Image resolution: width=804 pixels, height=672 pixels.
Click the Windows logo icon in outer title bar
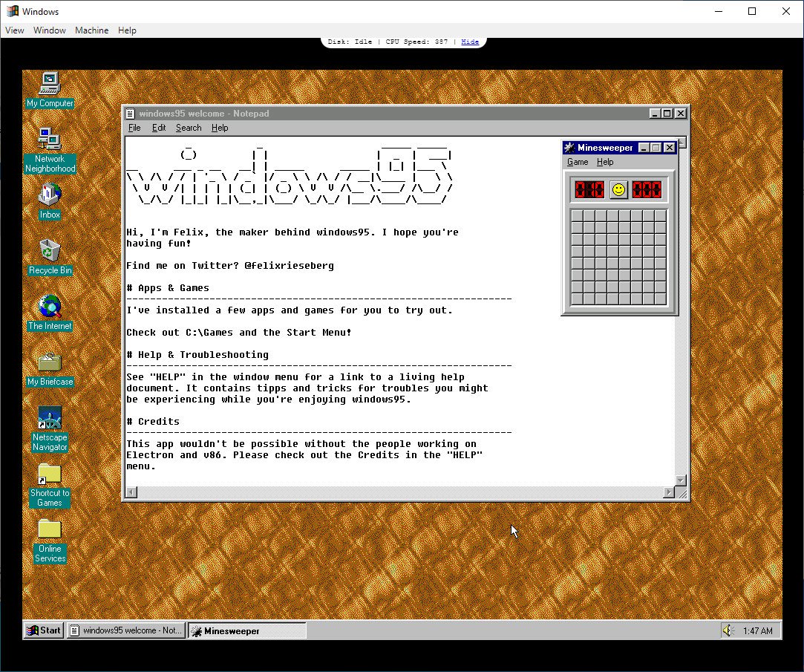(13, 11)
